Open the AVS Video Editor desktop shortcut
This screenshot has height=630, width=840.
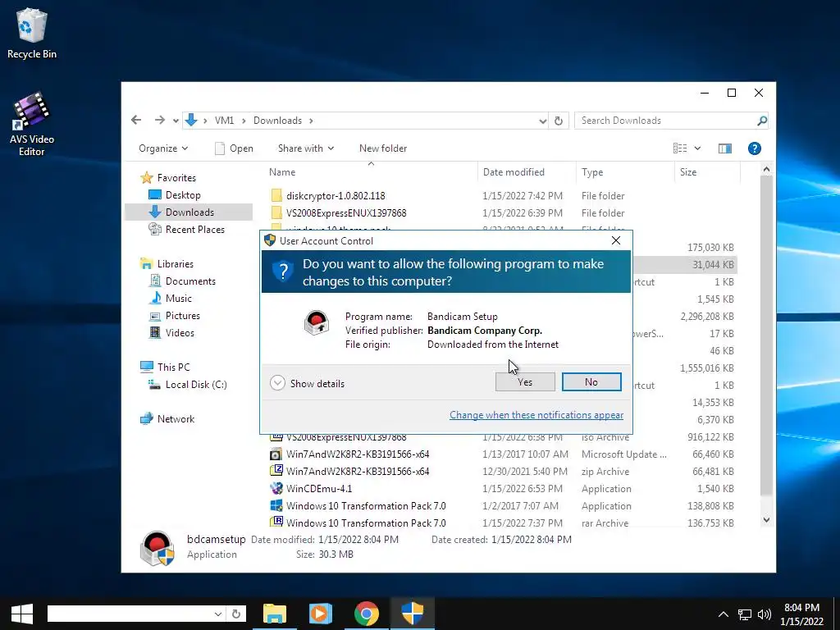pos(32,125)
